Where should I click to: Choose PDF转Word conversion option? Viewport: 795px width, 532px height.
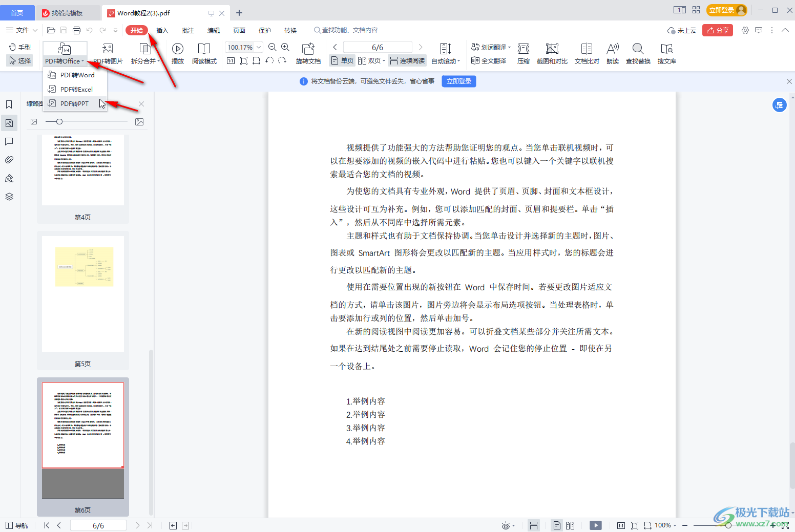[75, 75]
